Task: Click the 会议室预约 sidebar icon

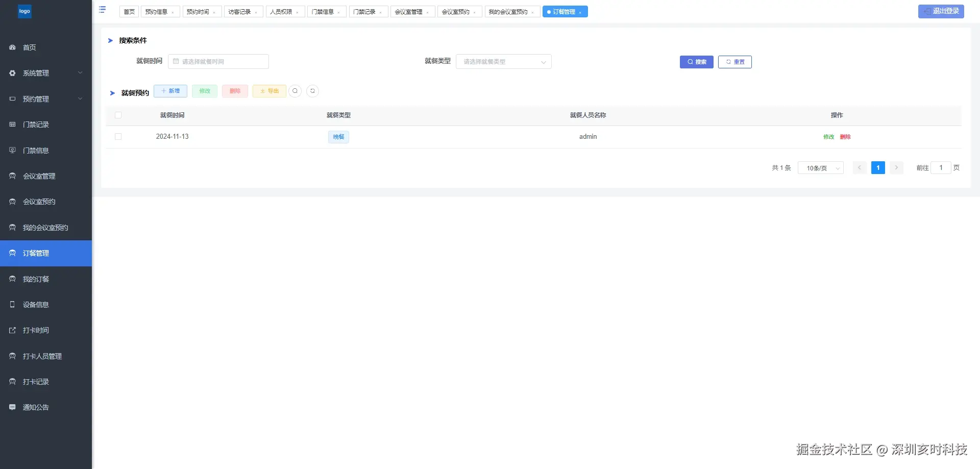Action: (x=12, y=202)
